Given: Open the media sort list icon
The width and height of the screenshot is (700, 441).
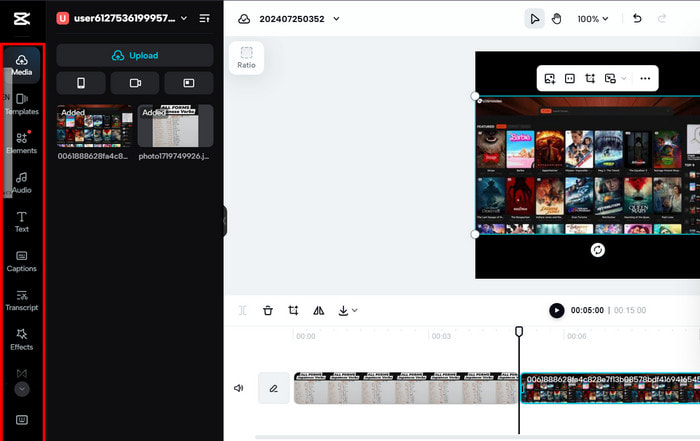Looking at the screenshot, I should 204,18.
